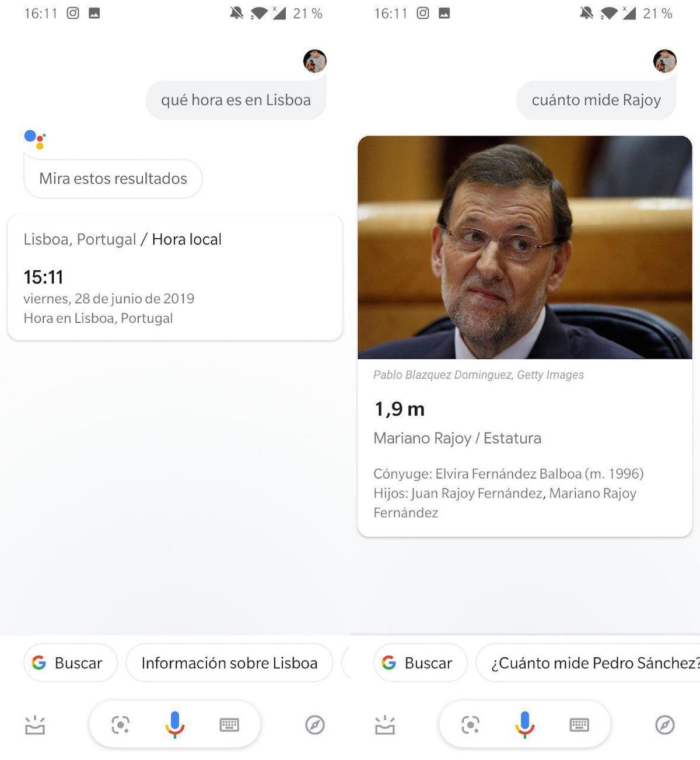Image resolution: width=700 pixels, height=760 pixels.
Task: Open Explore compass icon in right screen
Action: click(665, 725)
